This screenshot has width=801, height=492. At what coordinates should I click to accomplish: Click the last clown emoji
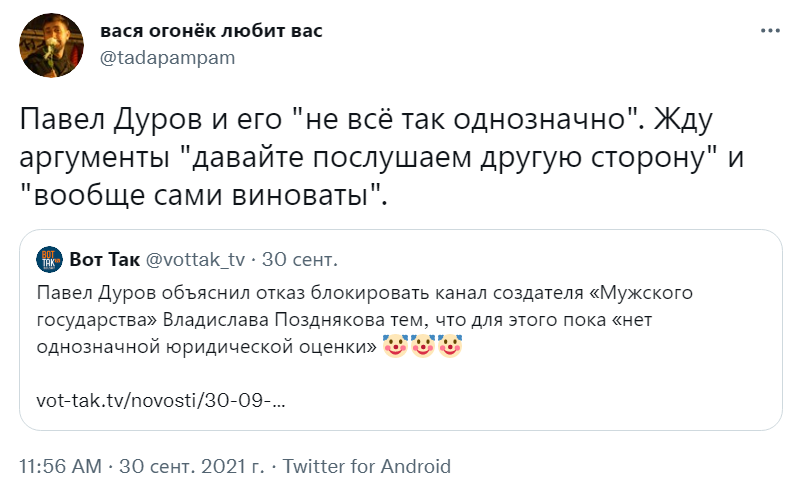click(x=452, y=347)
